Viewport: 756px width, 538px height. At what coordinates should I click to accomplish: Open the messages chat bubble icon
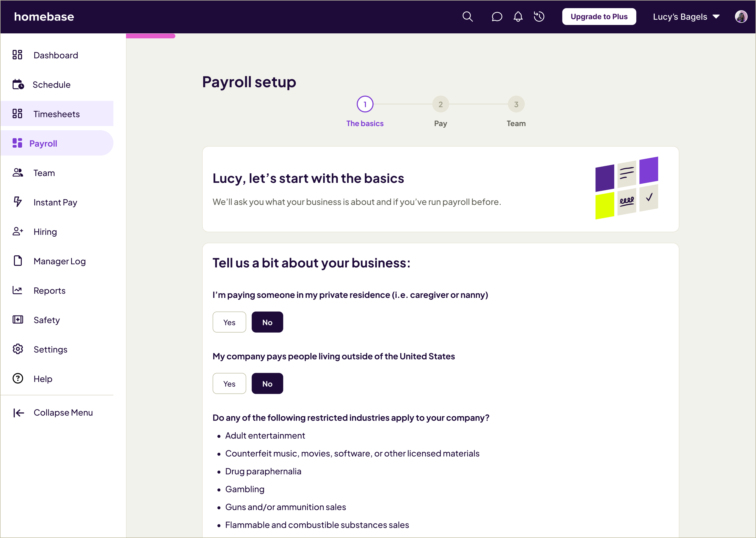[x=496, y=17]
